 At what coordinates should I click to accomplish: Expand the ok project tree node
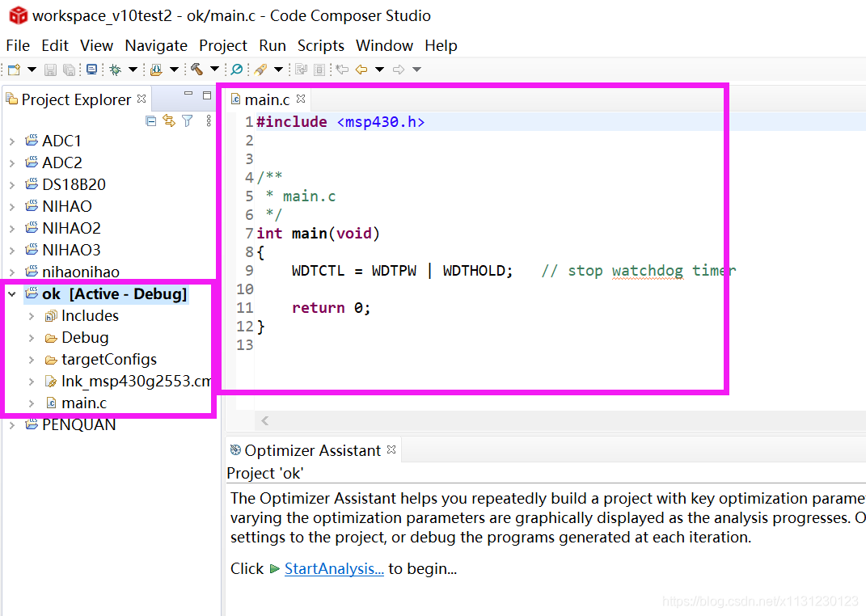tap(10, 293)
